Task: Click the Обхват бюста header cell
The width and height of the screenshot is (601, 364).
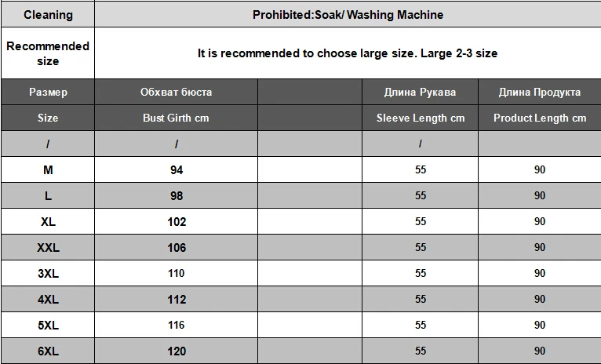Action: coord(176,92)
